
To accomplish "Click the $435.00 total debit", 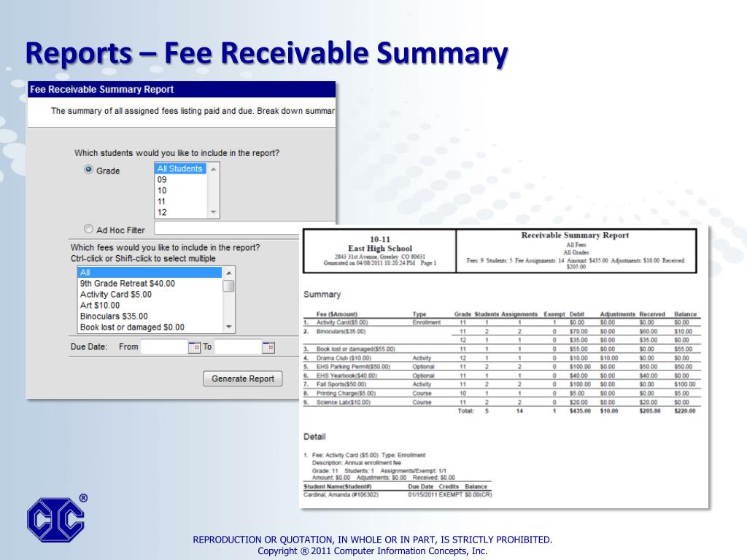I will (x=580, y=411).
